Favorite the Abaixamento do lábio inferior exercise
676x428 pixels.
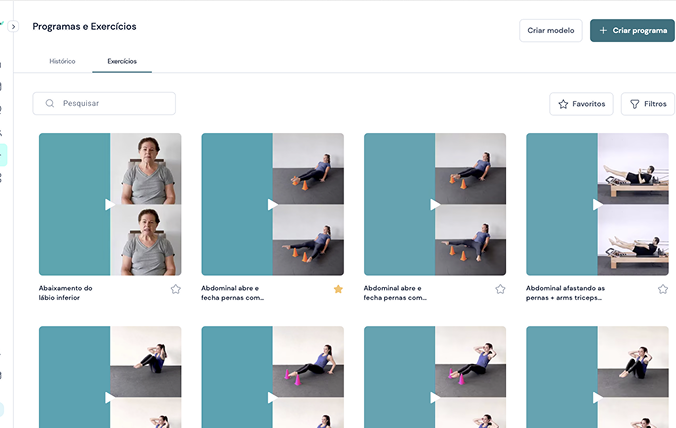click(176, 289)
